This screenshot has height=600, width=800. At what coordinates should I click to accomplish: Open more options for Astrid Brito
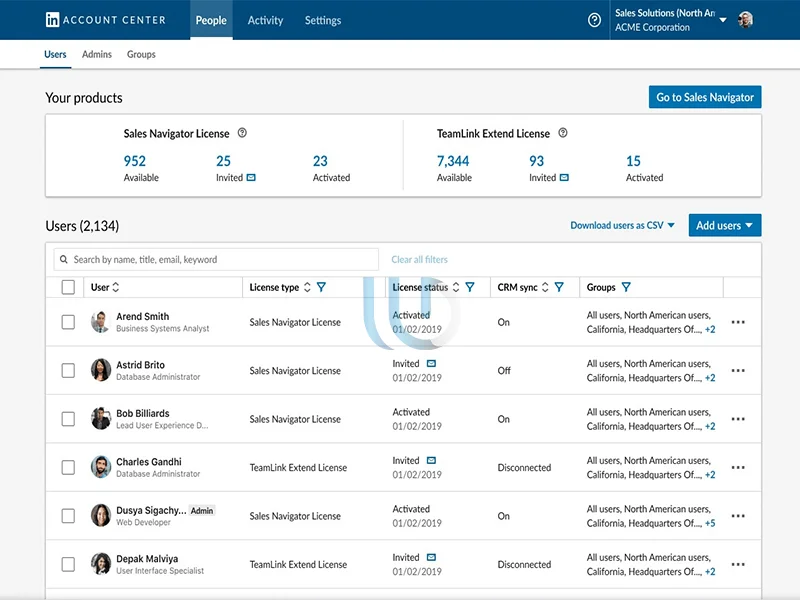pyautogui.click(x=738, y=370)
